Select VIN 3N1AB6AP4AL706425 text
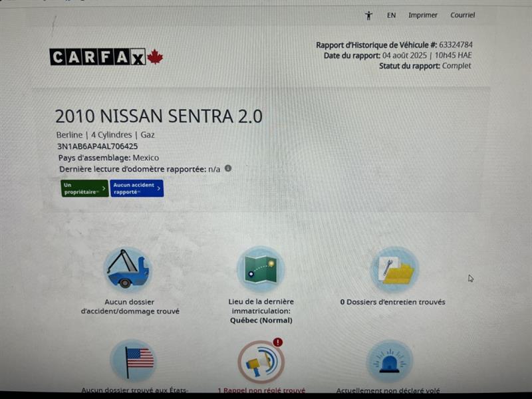 97,146
